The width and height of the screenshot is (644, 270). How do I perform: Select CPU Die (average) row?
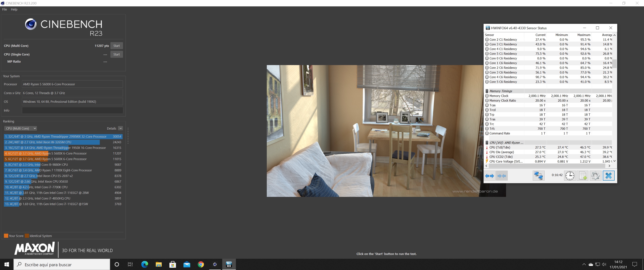click(x=548, y=152)
